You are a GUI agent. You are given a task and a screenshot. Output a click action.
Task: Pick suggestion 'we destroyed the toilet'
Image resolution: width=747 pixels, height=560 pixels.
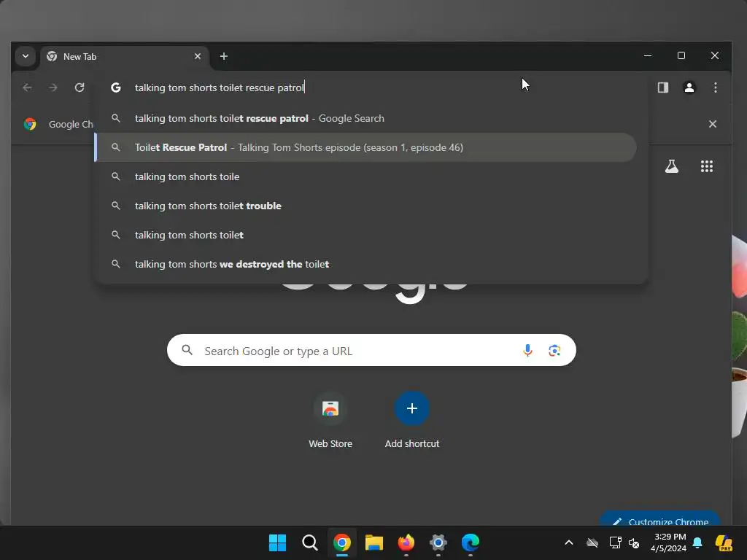tap(366, 264)
